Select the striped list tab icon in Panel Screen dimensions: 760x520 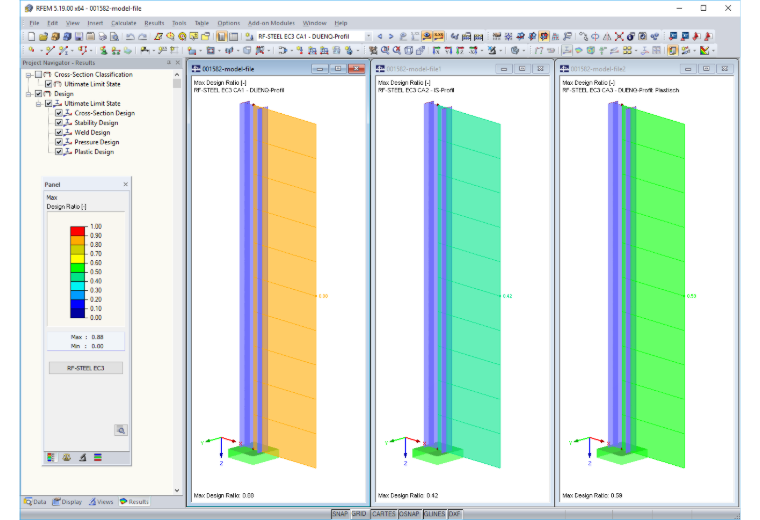(98, 457)
